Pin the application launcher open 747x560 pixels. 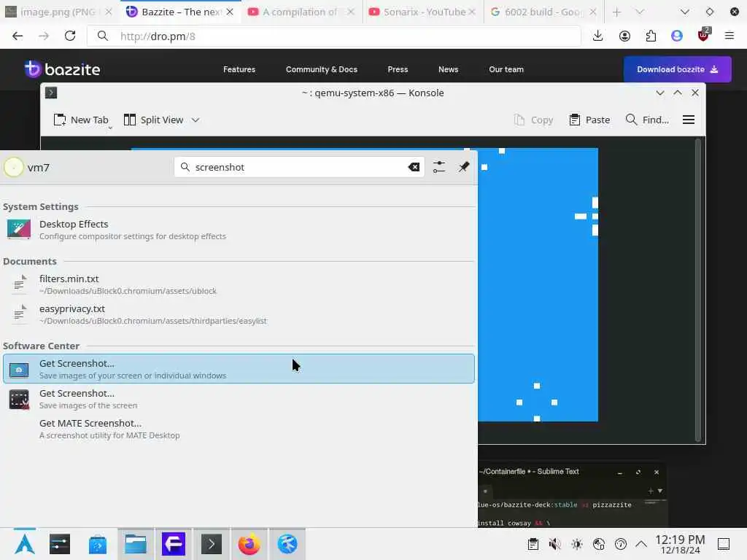[463, 167]
